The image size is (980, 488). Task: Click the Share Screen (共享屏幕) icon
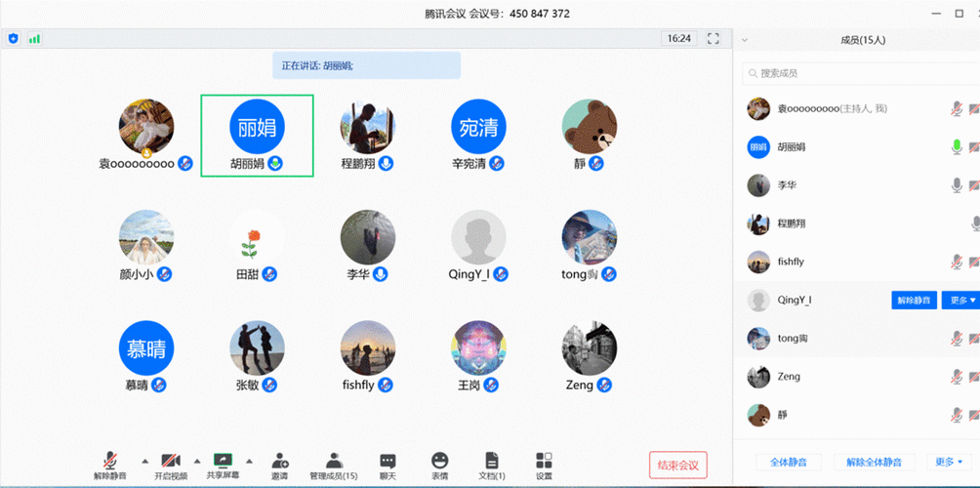tap(223, 460)
